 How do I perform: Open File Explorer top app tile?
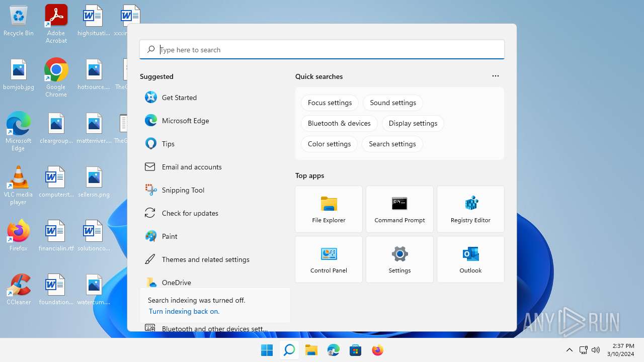[329, 209]
